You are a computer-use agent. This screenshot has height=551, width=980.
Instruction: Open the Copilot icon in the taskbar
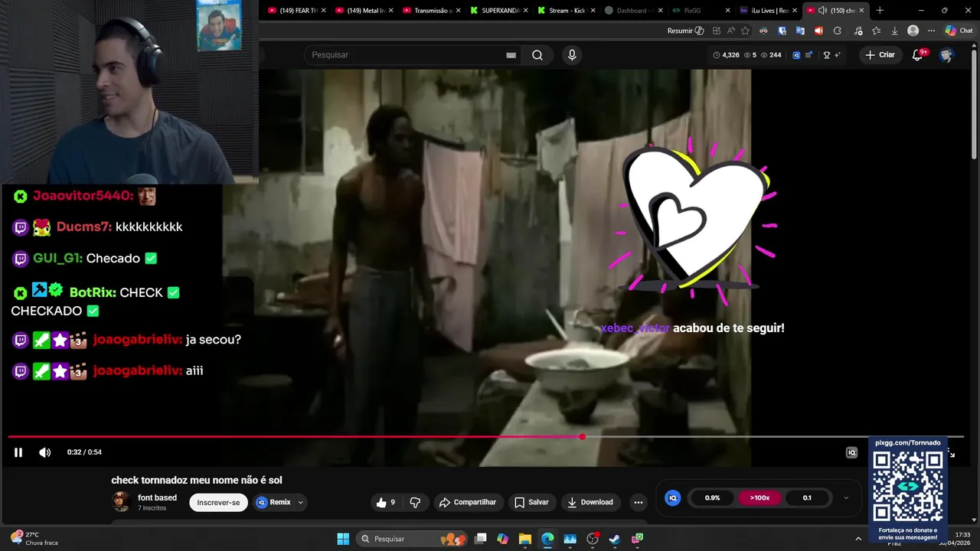[x=503, y=539]
